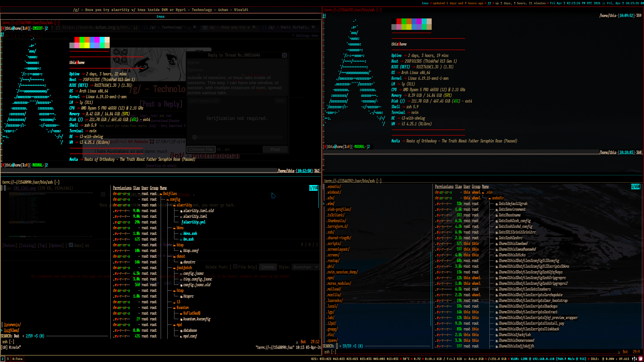Toggle the Auto update checkbox
Screen dimensions: 644x362
71,245
